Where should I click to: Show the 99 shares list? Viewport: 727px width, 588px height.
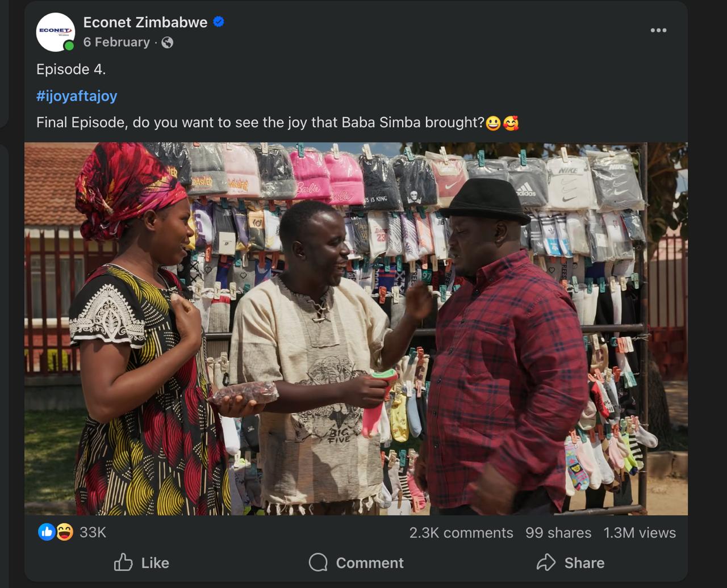(x=558, y=533)
